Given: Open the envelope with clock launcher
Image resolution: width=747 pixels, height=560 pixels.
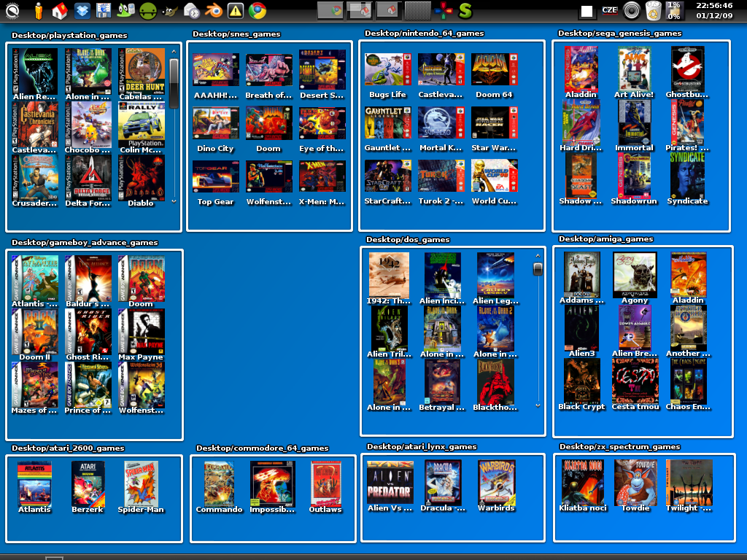Looking at the screenshot, I should tap(191, 10).
